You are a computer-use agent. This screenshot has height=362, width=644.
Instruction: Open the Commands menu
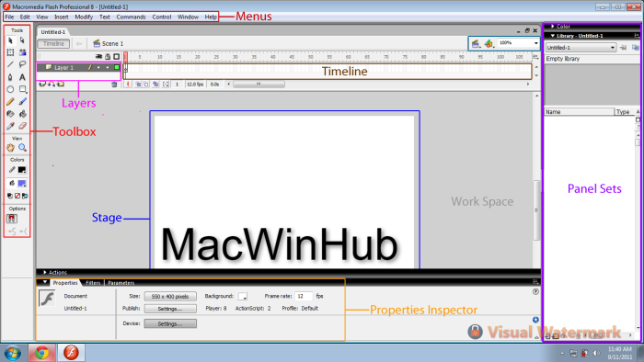click(131, 17)
